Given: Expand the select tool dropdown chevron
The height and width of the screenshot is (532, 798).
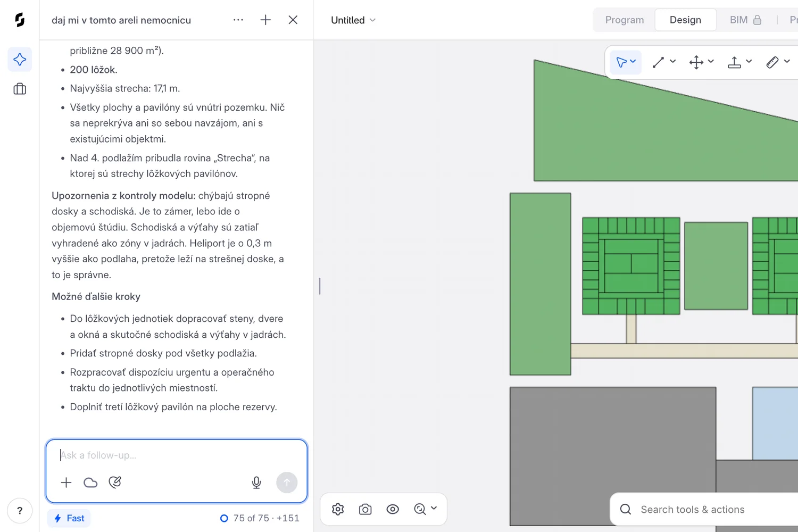Looking at the screenshot, I should point(633,62).
